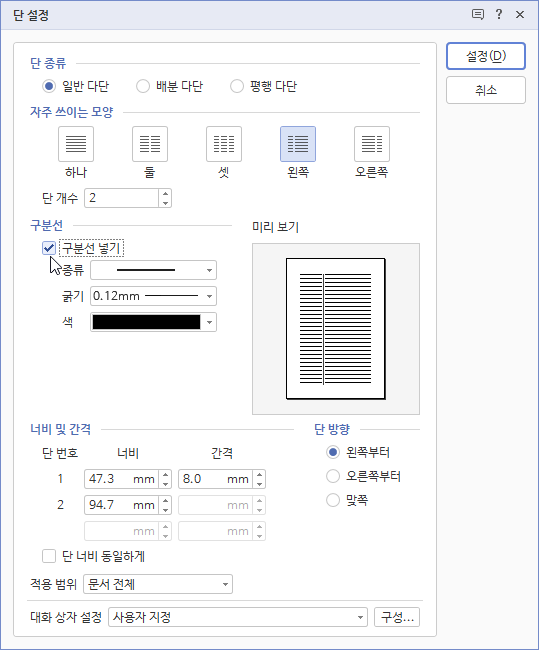539x650 pixels.
Task: Increase 단 개수 with the up arrow
Action: tap(165, 193)
